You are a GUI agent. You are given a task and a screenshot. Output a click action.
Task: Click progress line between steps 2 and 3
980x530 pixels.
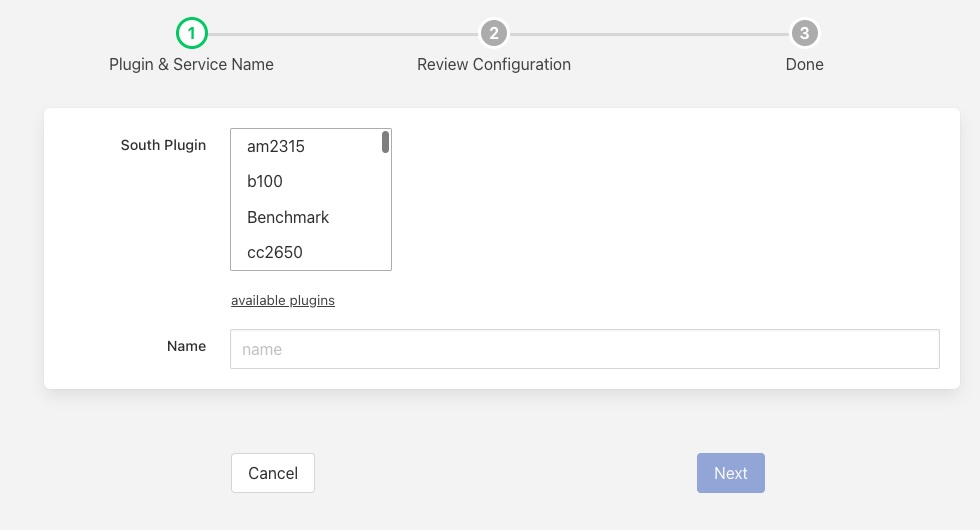(648, 34)
